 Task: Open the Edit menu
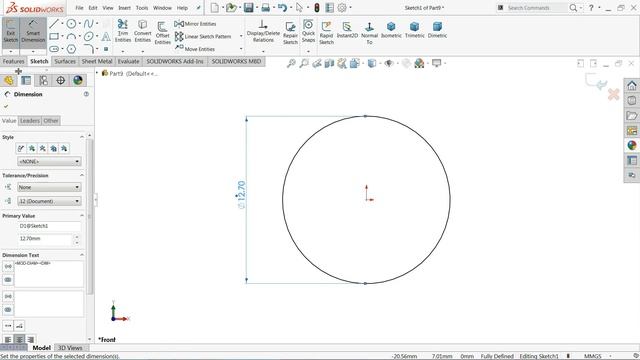click(93, 8)
